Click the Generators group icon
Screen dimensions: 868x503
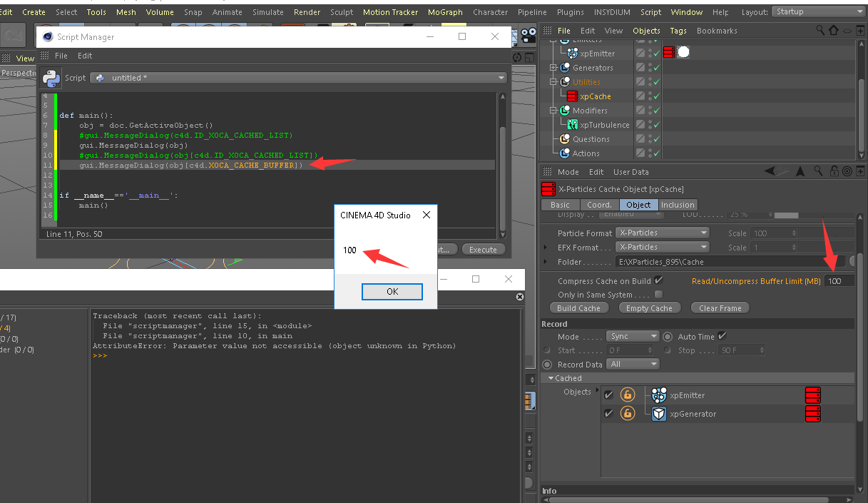[565, 68]
